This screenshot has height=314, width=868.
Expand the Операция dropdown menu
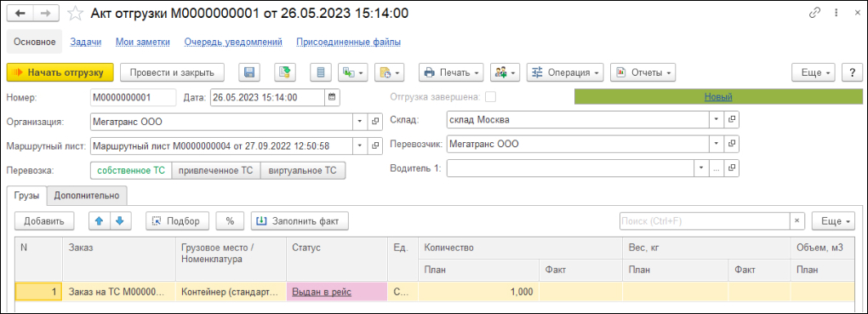click(566, 72)
